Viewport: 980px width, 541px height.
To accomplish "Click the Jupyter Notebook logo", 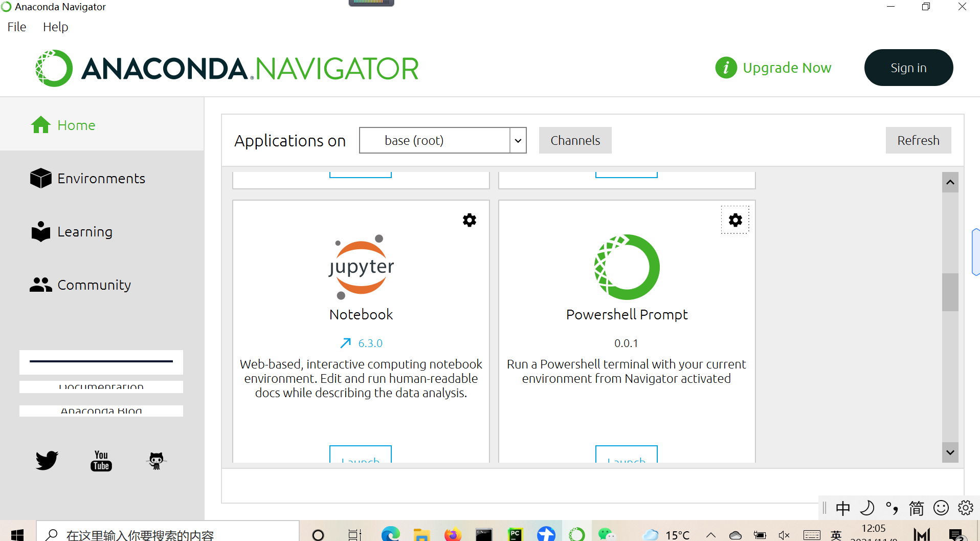I will pos(361,267).
